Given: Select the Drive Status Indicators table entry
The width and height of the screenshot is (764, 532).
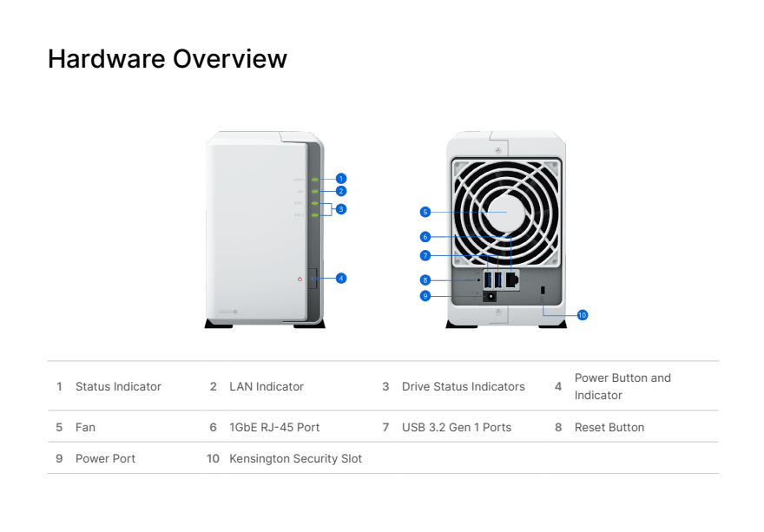Looking at the screenshot, I should (464, 386).
